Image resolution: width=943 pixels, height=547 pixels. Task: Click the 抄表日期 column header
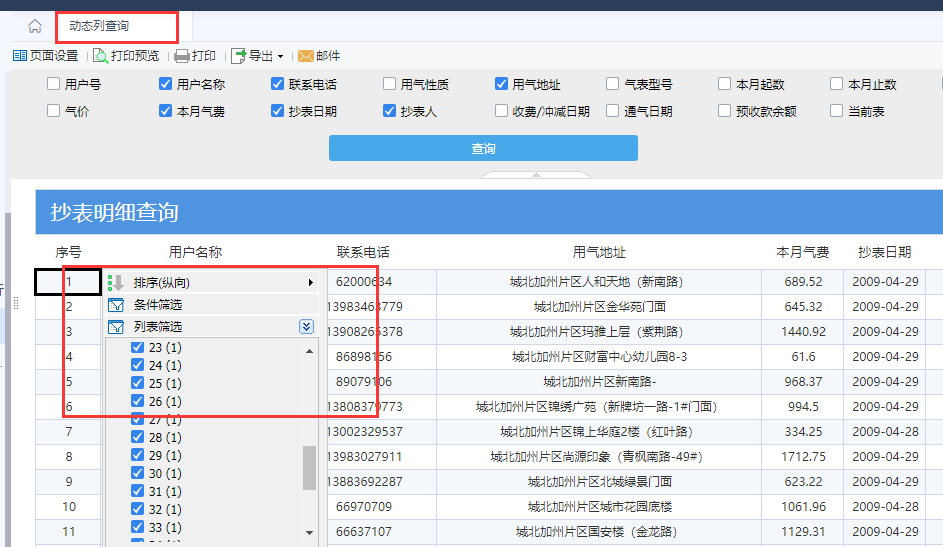[x=884, y=252]
